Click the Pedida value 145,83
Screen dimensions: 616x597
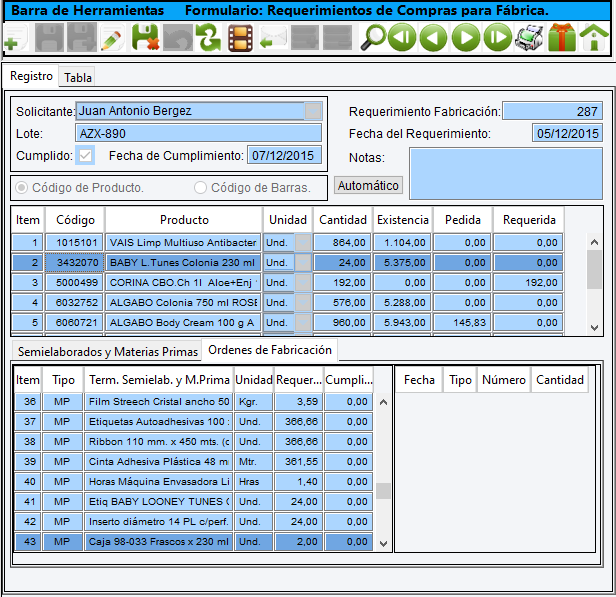(462, 323)
